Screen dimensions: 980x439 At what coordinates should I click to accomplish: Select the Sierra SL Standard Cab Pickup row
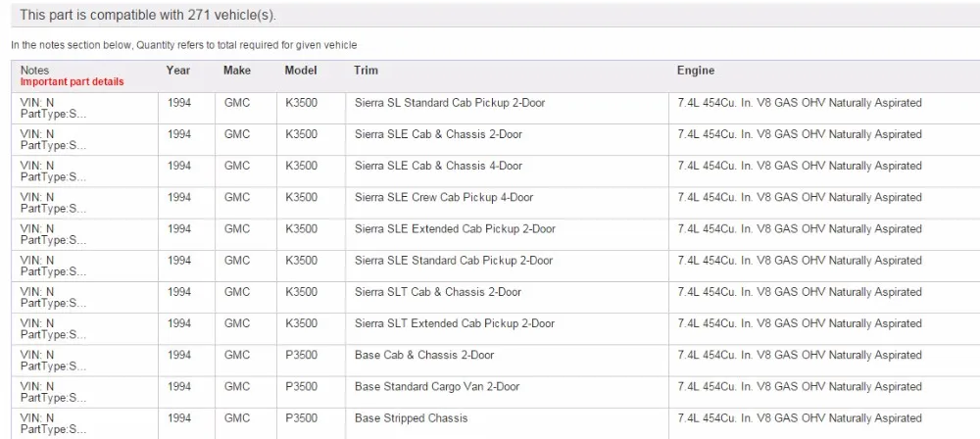pyautogui.click(x=496, y=108)
